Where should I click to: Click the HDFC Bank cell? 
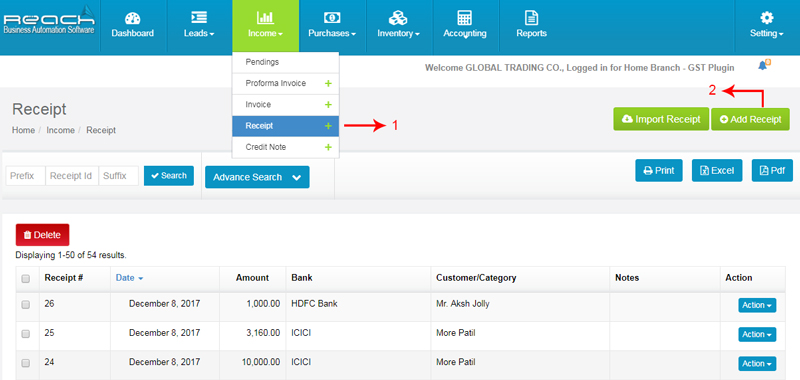click(314, 303)
